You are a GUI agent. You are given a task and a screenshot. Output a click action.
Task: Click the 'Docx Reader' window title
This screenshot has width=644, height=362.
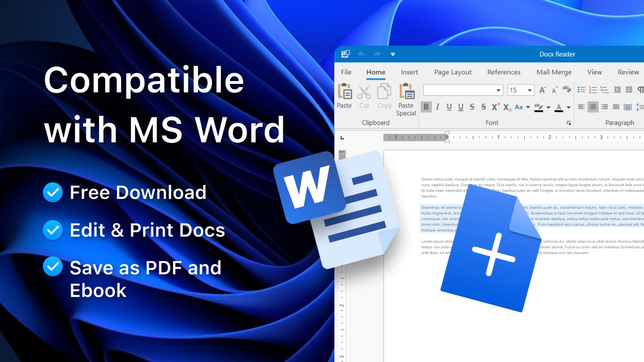coord(557,54)
